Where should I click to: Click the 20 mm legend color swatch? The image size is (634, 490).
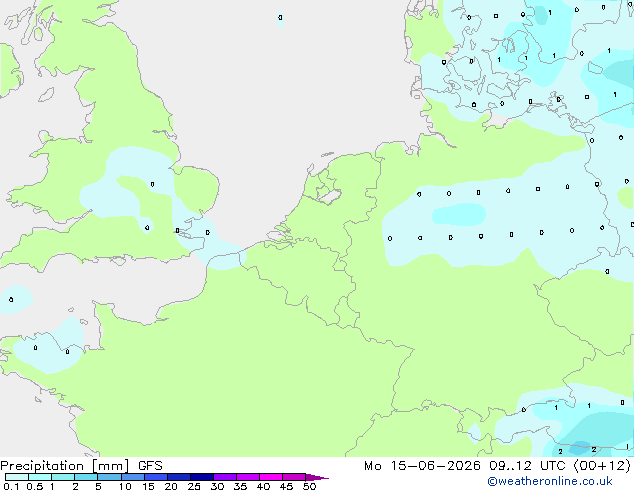point(178,477)
